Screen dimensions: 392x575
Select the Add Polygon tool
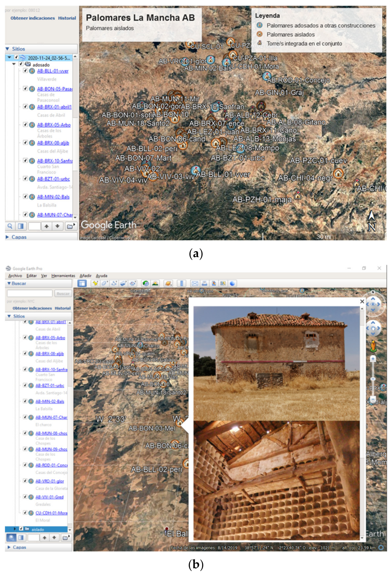[105, 283]
